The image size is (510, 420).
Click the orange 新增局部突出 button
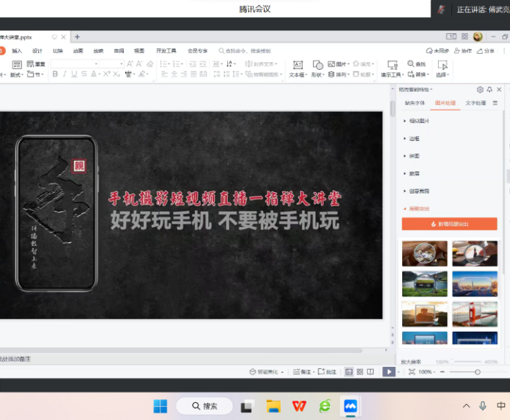click(x=449, y=224)
